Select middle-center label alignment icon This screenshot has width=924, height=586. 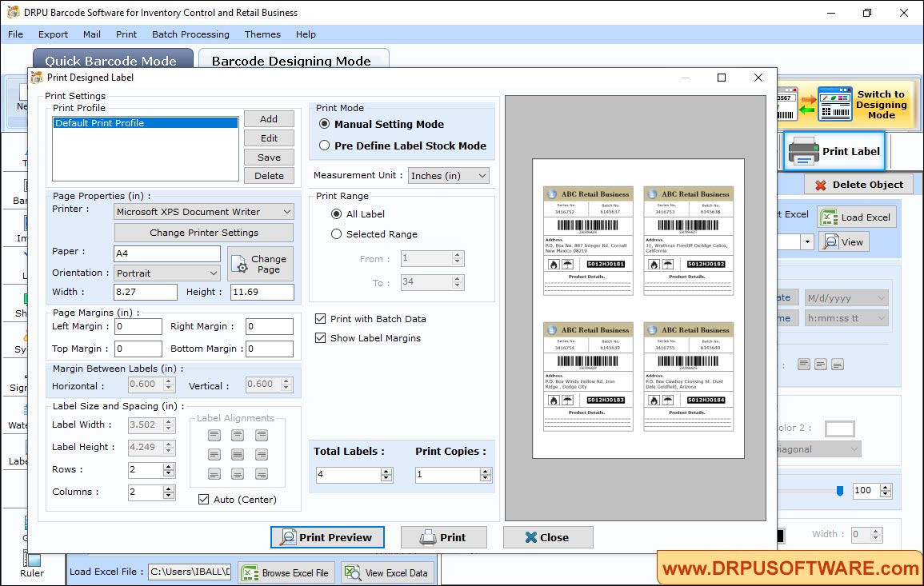pos(238,455)
